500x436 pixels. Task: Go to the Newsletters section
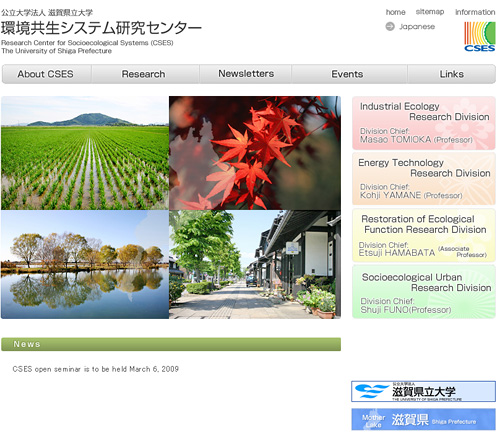246,74
